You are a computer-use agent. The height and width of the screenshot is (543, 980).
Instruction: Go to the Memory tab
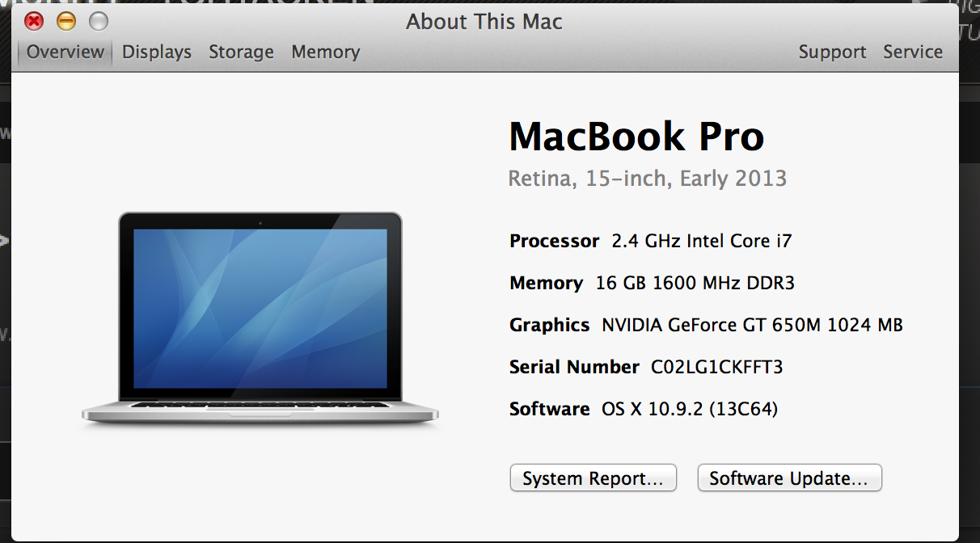click(326, 53)
